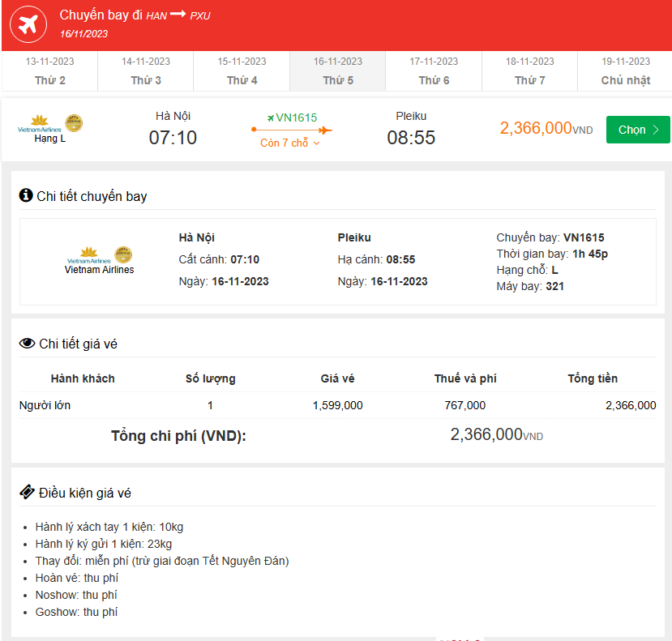
Task: Select the 13-11-2023 Thứ 2 date tab
Action: pos(49,71)
